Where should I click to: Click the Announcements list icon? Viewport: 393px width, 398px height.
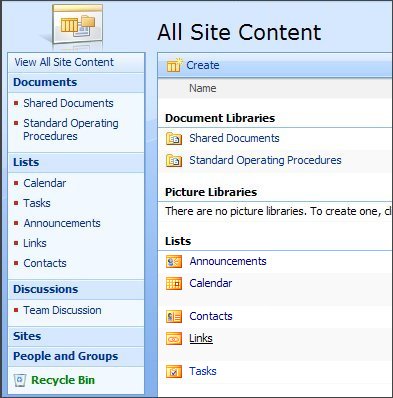[174, 261]
